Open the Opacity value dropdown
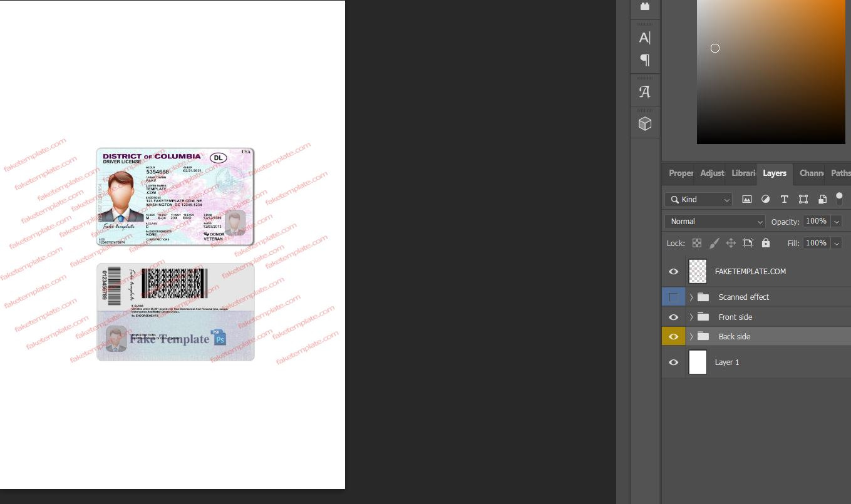Image resolution: width=851 pixels, height=504 pixels. tap(837, 221)
